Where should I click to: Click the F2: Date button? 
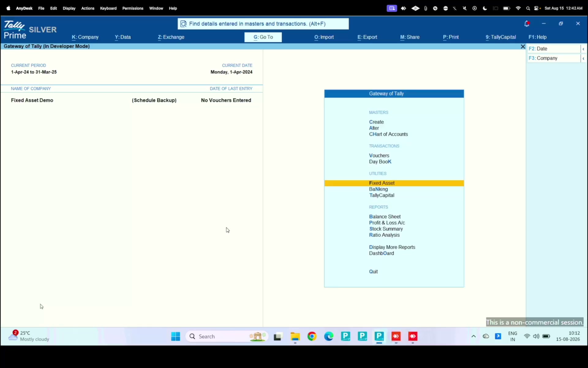pyautogui.click(x=554, y=49)
